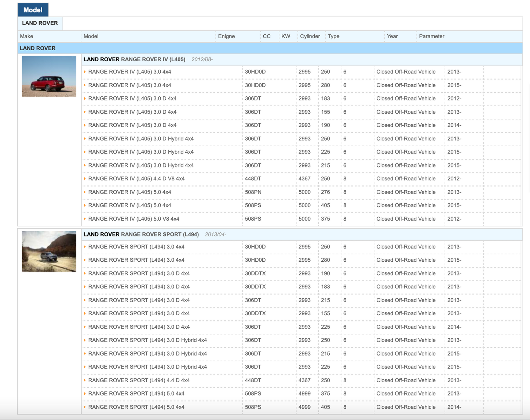
Task: Click engine 306DT in Sport Hybrid 225 KW row
Action: pyautogui.click(x=253, y=367)
